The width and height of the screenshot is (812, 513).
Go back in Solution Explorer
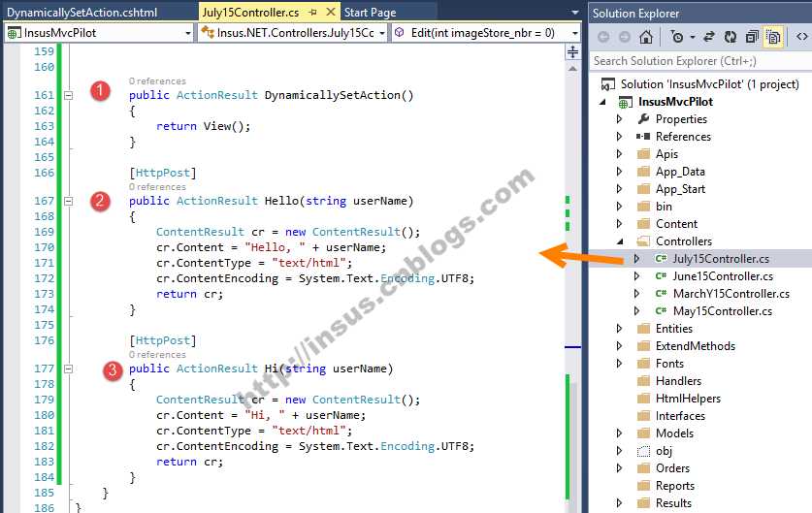pos(603,37)
